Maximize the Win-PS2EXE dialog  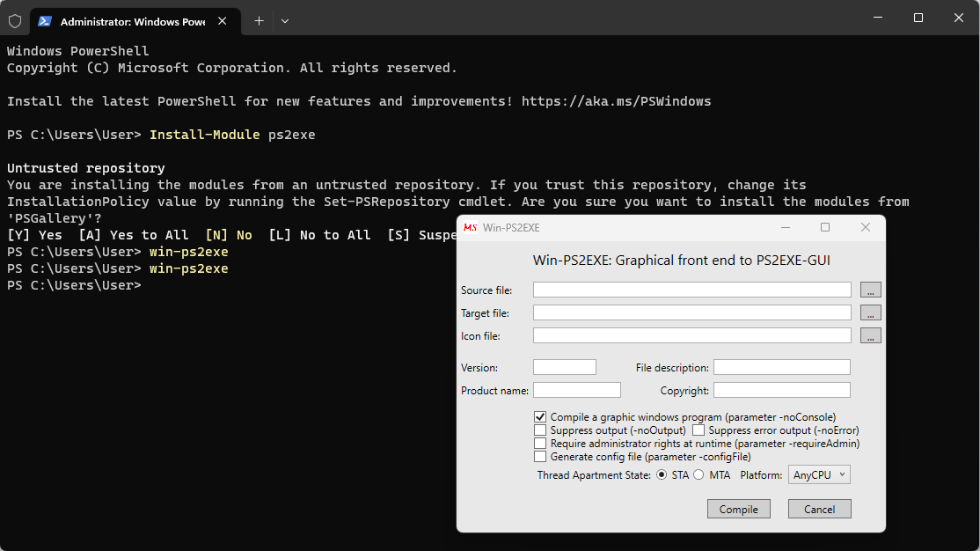(x=825, y=228)
